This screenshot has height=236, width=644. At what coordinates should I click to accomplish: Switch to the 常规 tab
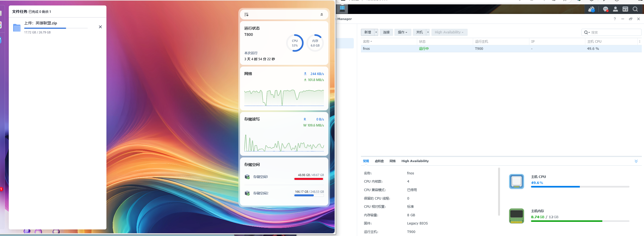(366, 161)
